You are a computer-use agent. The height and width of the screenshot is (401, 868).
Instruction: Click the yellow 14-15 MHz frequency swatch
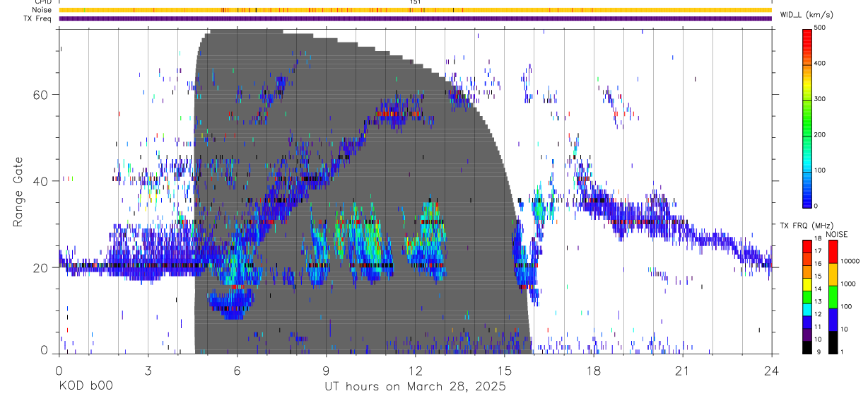807,283
